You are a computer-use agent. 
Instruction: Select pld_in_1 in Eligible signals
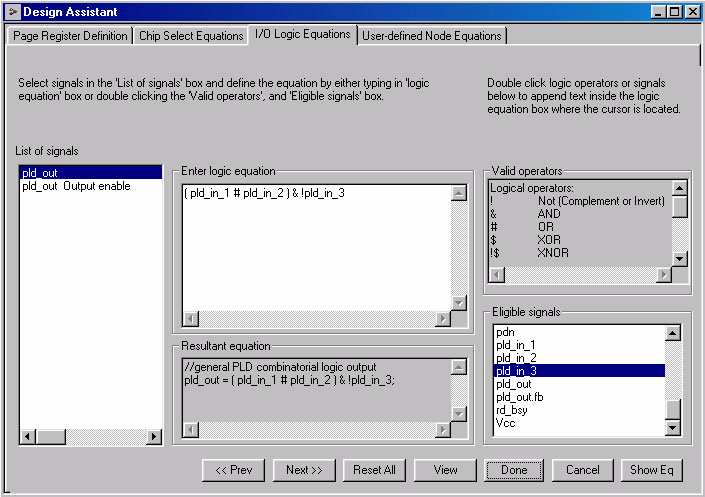point(516,345)
